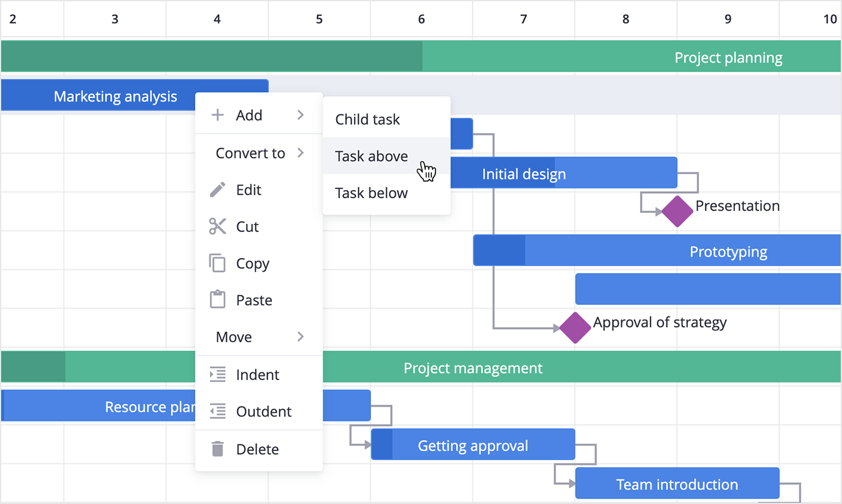The width and height of the screenshot is (842, 504).
Task: Open the Move submenu chevron
Action: point(301,337)
